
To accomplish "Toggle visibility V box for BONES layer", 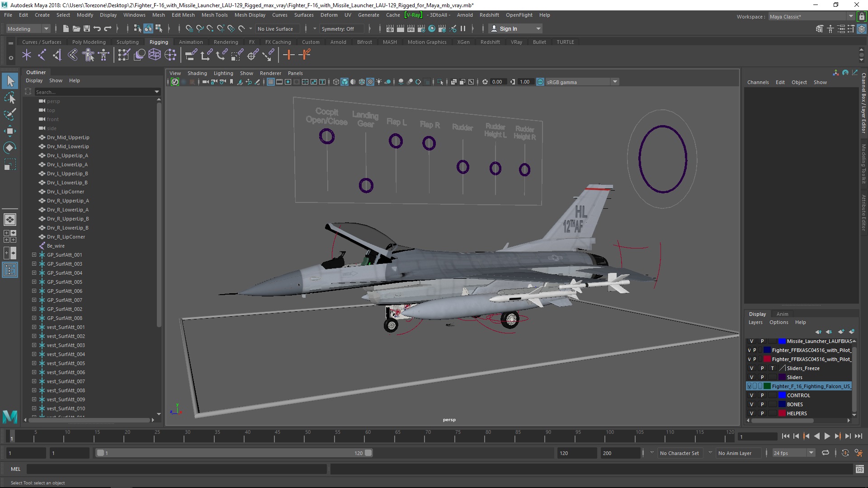I will (x=751, y=404).
